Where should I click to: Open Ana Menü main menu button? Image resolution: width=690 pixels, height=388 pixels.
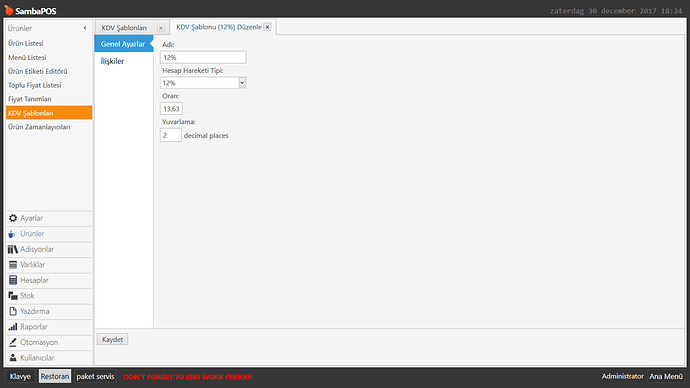pos(666,377)
